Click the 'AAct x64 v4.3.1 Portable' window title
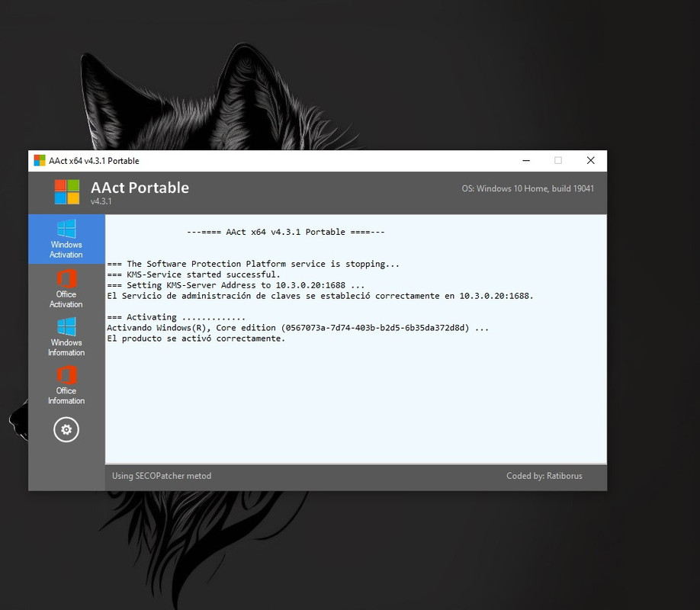 [x=95, y=161]
